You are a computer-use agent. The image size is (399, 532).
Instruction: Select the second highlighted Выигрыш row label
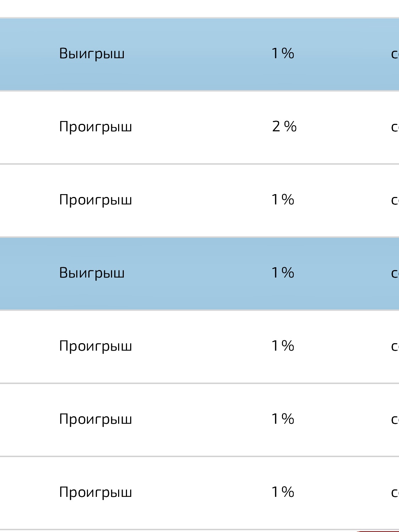92,273
